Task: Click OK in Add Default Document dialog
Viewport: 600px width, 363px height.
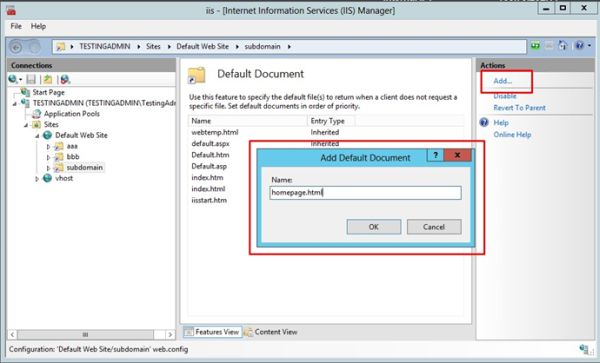Action: tap(374, 227)
